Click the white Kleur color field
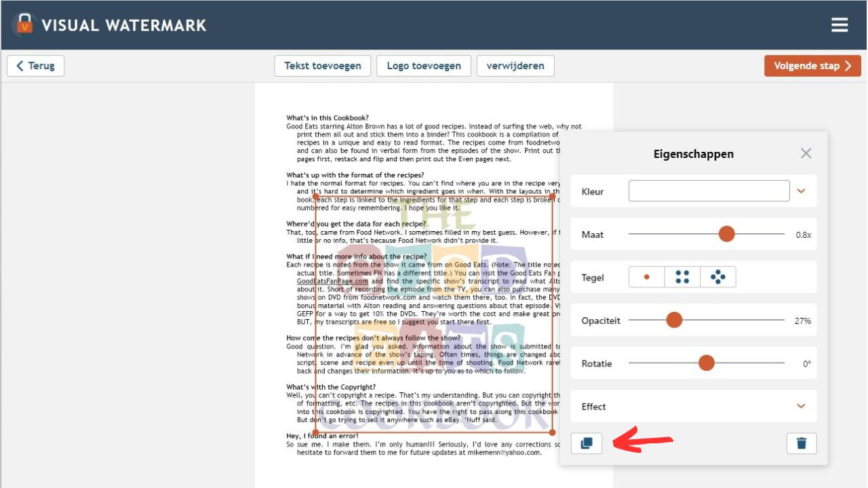The image size is (868, 488). click(709, 191)
